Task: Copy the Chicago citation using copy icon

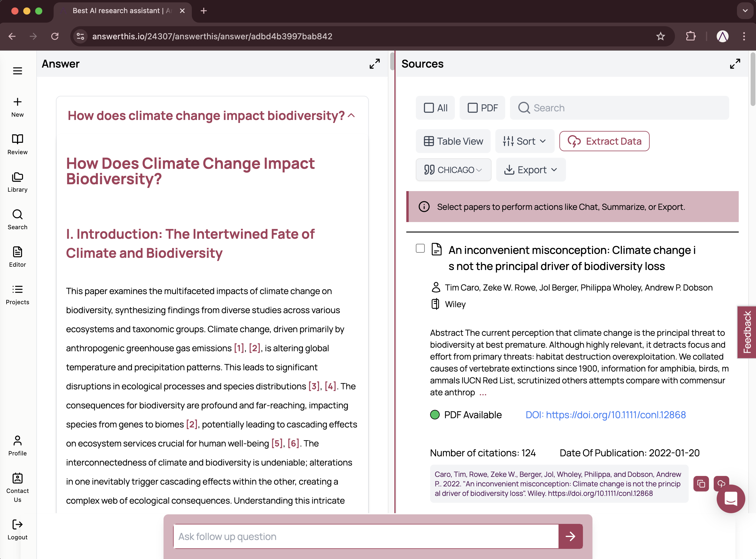Action: point(701,484)
